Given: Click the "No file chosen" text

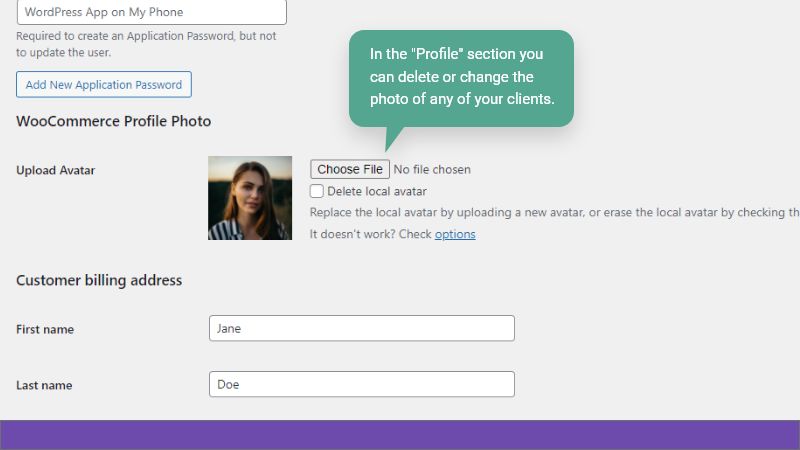Looking at the screenshot, I should 432,169.
